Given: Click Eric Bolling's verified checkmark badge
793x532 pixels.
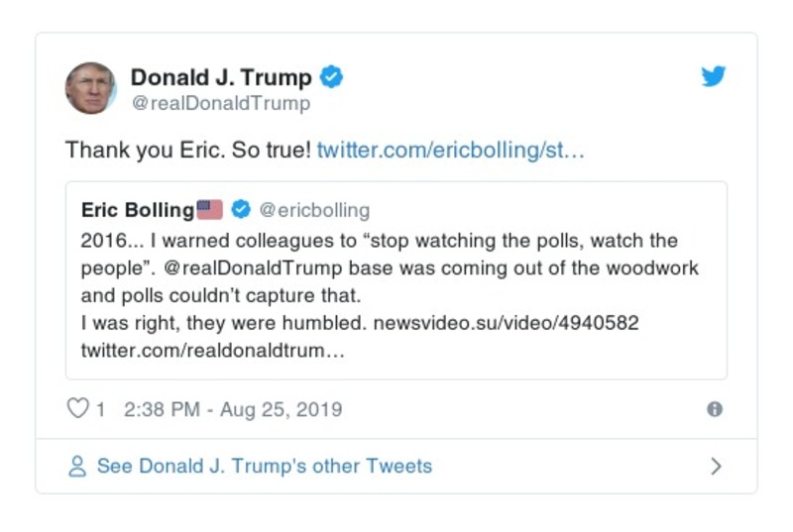Looking at the screenshot, I should click(x=241, y=210).
